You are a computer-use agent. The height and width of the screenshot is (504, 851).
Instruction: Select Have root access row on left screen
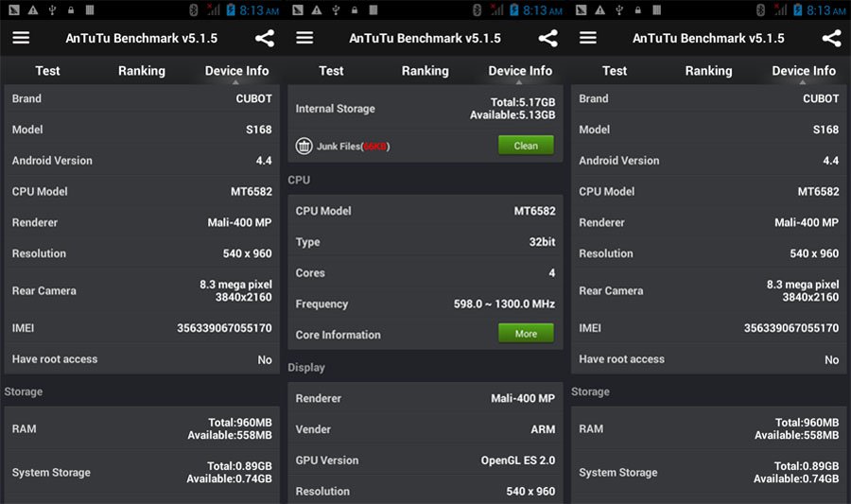[142, 358]
